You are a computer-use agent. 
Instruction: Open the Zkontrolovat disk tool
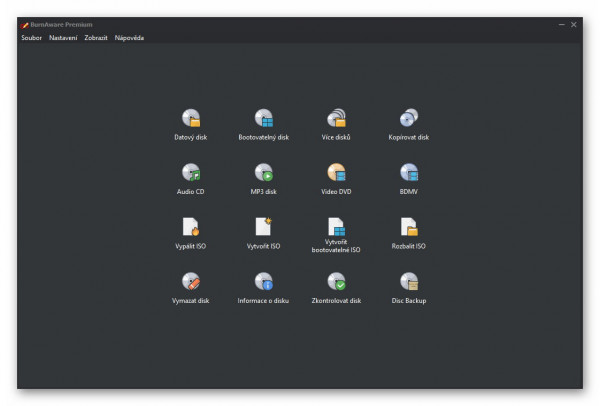[x=336, y=282]
